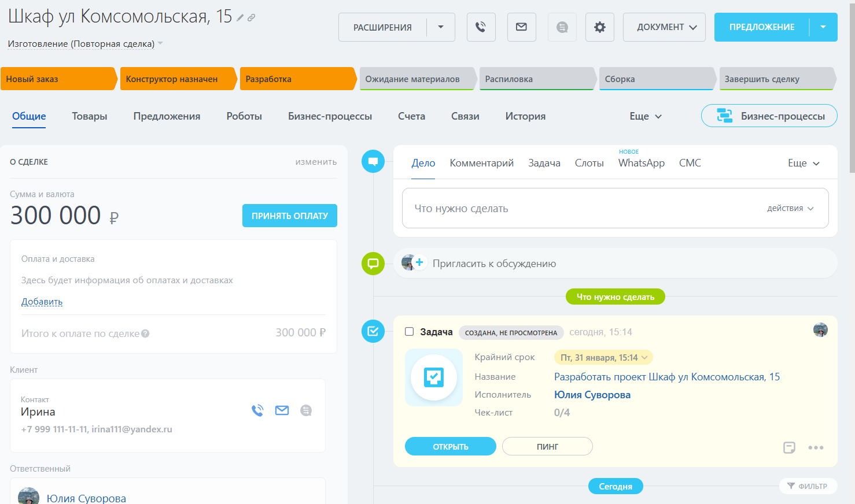This screenshot has height=504, width=855.
Task: Switch to the Товары tab
Action: (x=90, y=116)
